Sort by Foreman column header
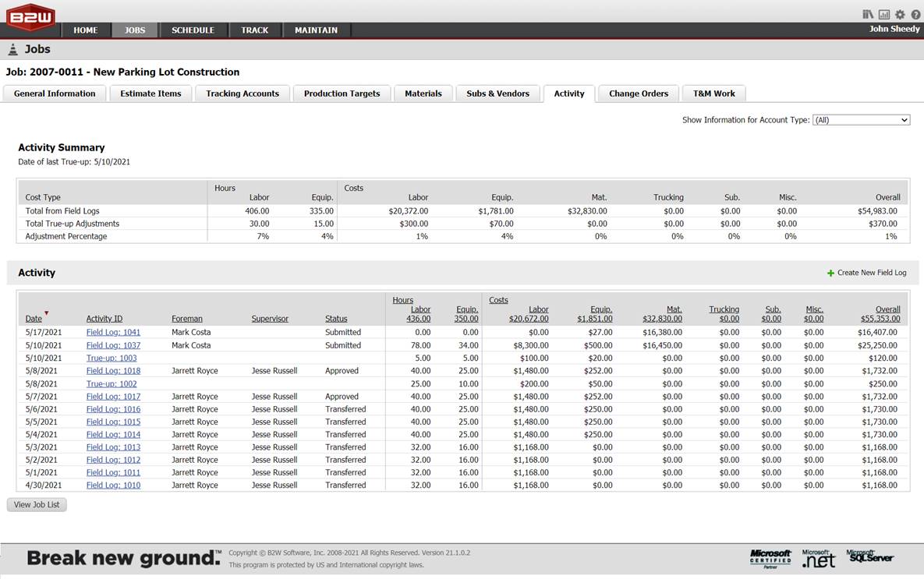 click(187, 319)
